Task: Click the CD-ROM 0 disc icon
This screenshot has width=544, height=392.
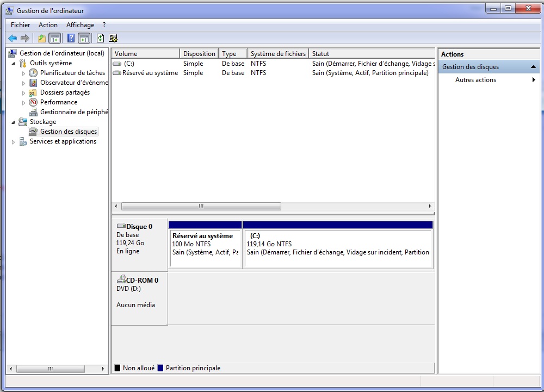Action: [x=121, y=279]
